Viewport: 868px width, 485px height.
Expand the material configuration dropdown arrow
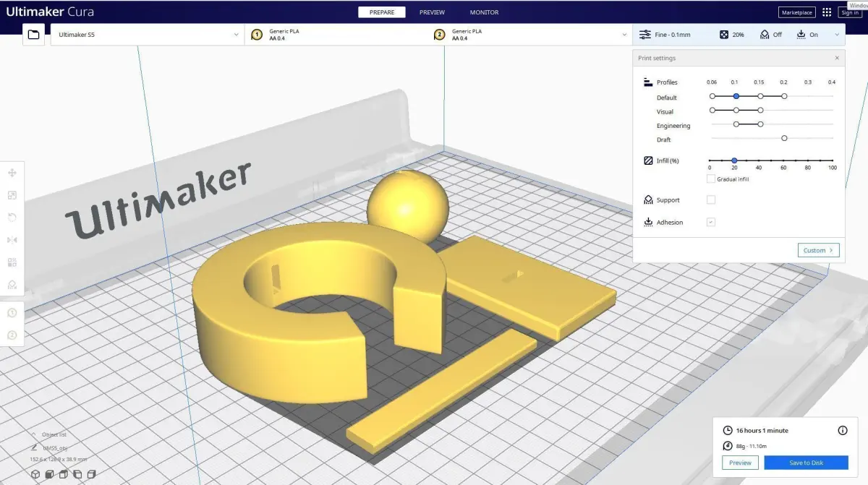624,35
